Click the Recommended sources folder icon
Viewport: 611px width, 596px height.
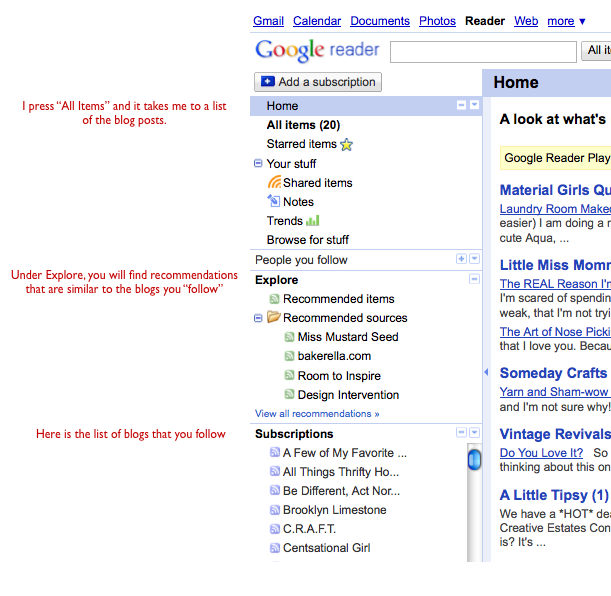pyautogui.click(x=274, y=317)
